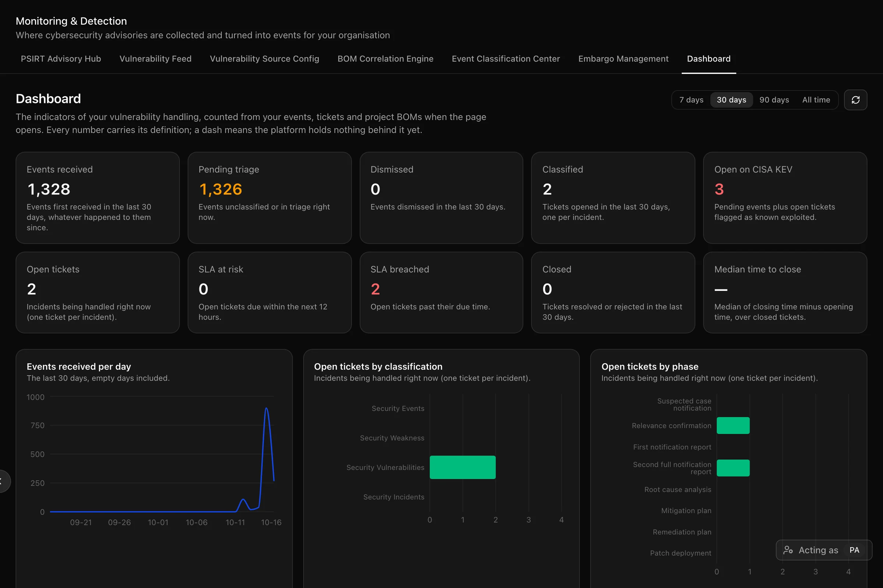The height and width of the screenshot is (588, 883).
Task: Click the Open on CISA KEV card
Action: click(x=785, y=197)
